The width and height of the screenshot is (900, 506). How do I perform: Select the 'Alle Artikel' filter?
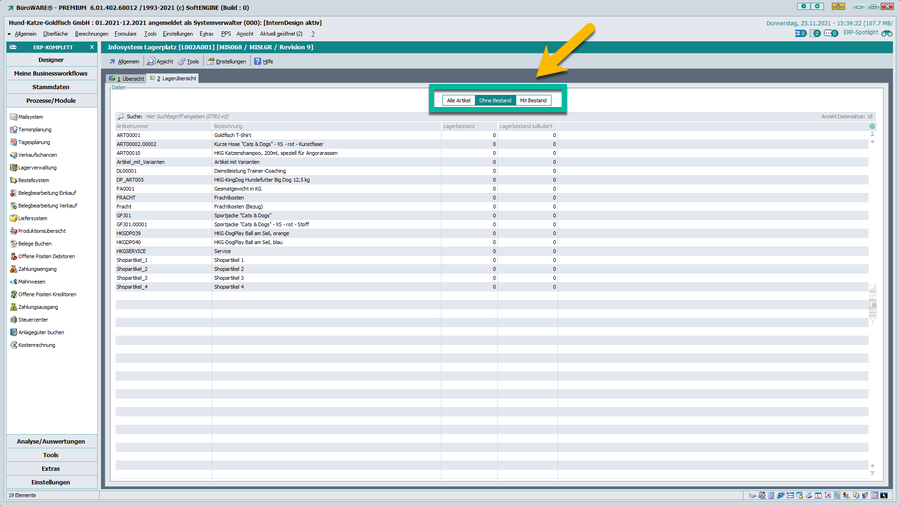[458, 101]
